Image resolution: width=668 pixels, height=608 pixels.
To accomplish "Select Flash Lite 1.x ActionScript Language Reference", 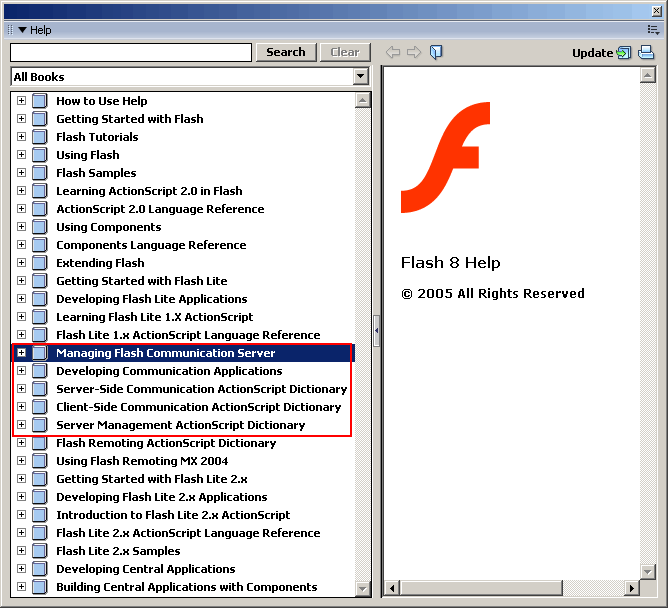I will point(188,335).
